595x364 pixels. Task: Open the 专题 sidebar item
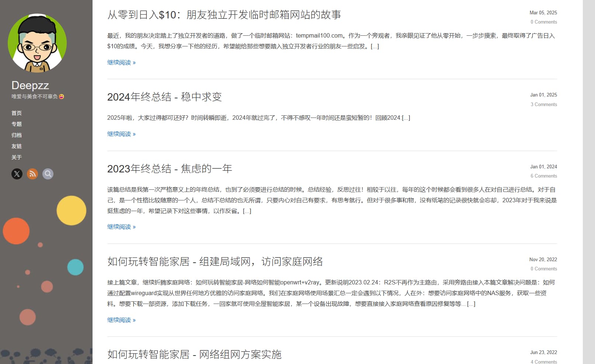click(16, 124)
